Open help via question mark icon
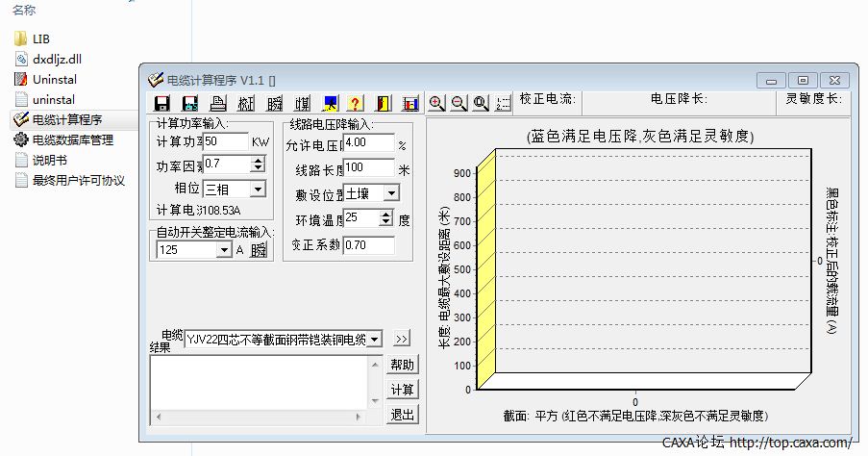 tap(355, 103)
